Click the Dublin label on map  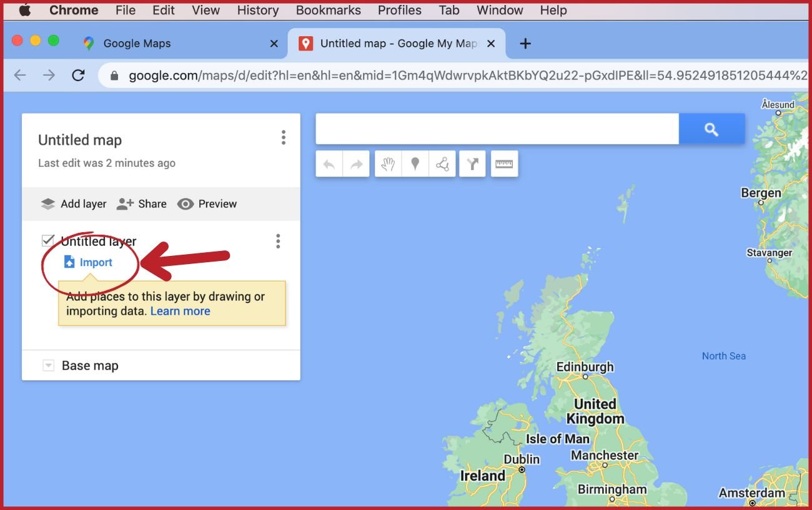[x=522, y=459]
